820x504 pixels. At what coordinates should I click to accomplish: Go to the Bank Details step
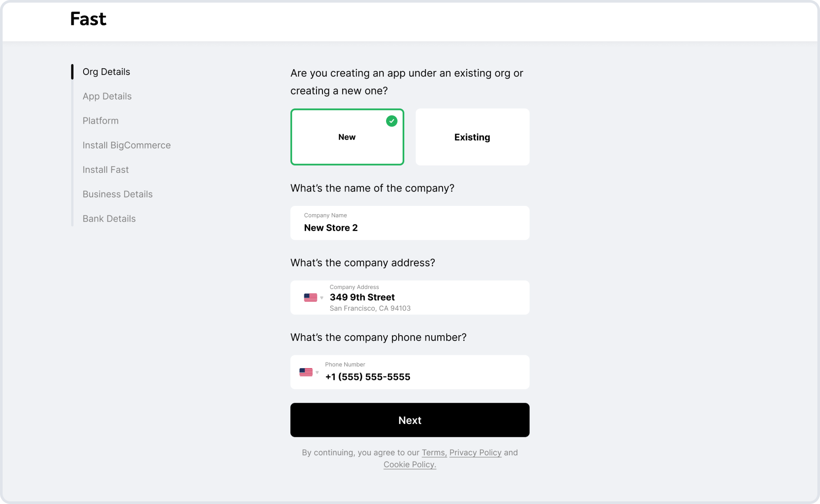[x=109, y=218]
